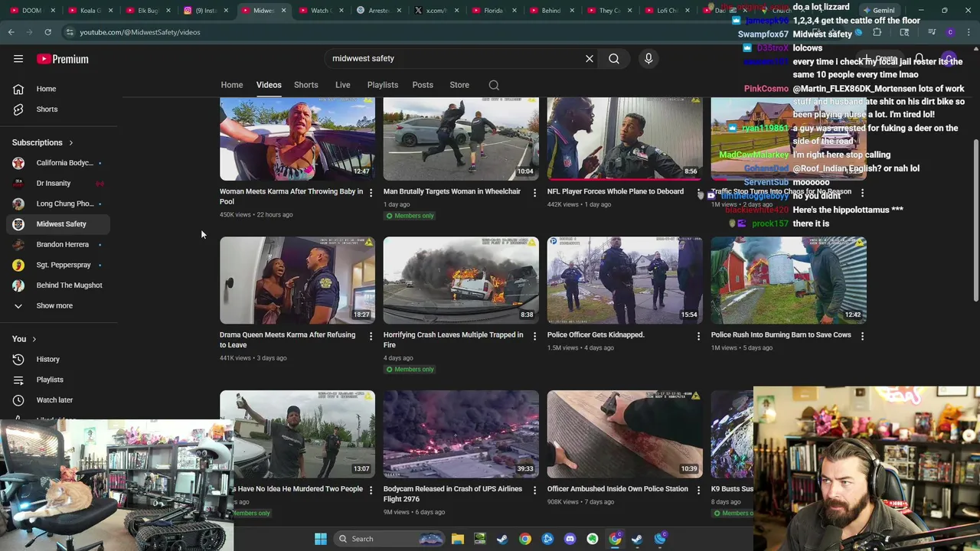Open Discord from the taskbar
980x551 pixels.
570,539
